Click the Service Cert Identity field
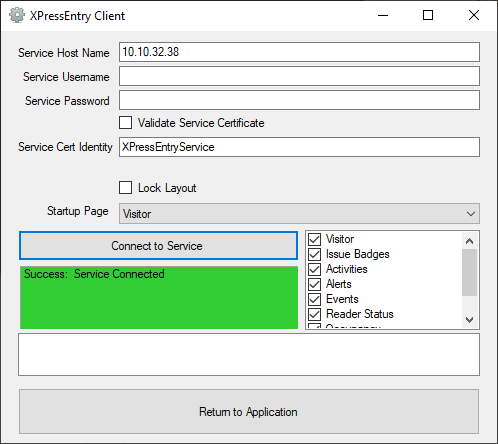Image resolution: width=498 pixels, height=444 pixels. click(299, 147)
